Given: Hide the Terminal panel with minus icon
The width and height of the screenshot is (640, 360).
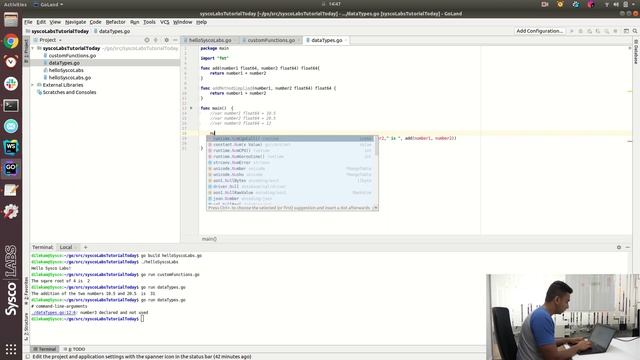Looking at the screenshot, I should point(628,247).
